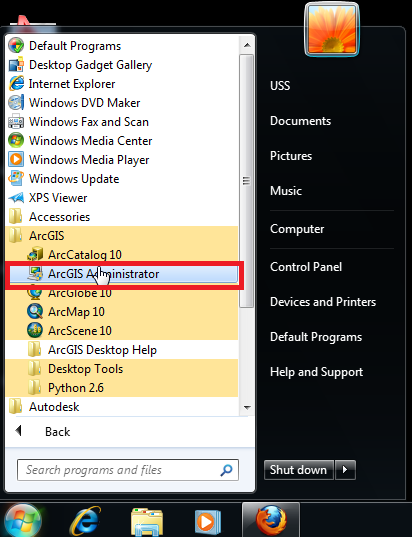Launch Internet Explorer from programs list icon
The width and height of the screenshot is (412, 537).
point(16,84)
